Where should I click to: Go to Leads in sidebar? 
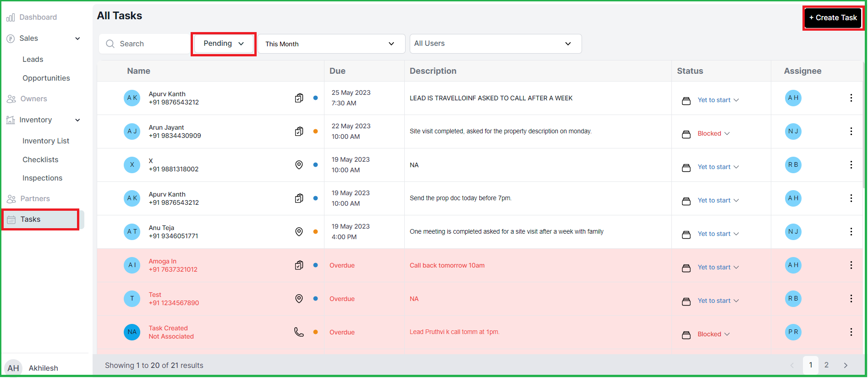click(33, 60)
